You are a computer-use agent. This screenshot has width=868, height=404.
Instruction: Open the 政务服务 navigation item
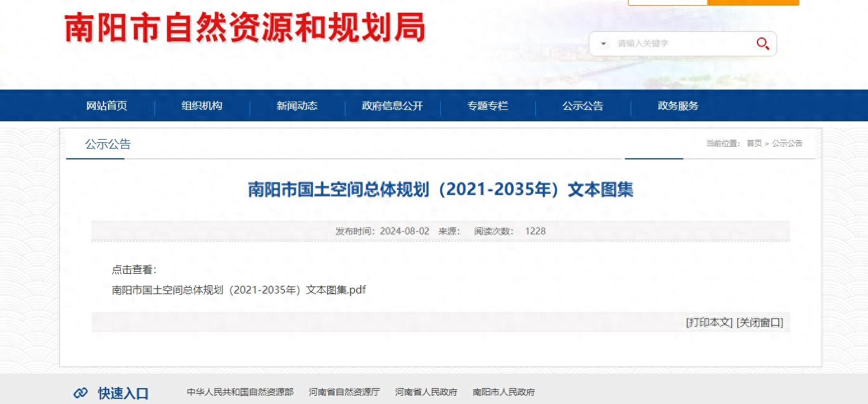(x=678, y=106)
